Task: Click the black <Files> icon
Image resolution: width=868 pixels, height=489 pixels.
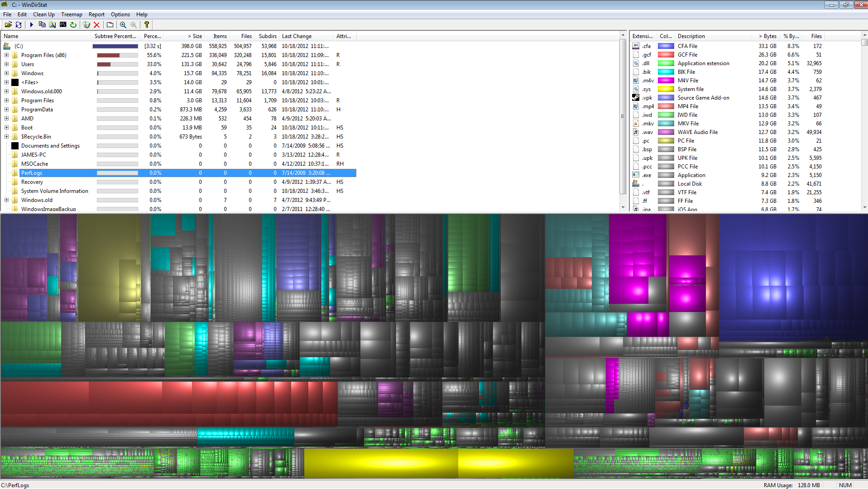Action: click(x=15, y=82)
